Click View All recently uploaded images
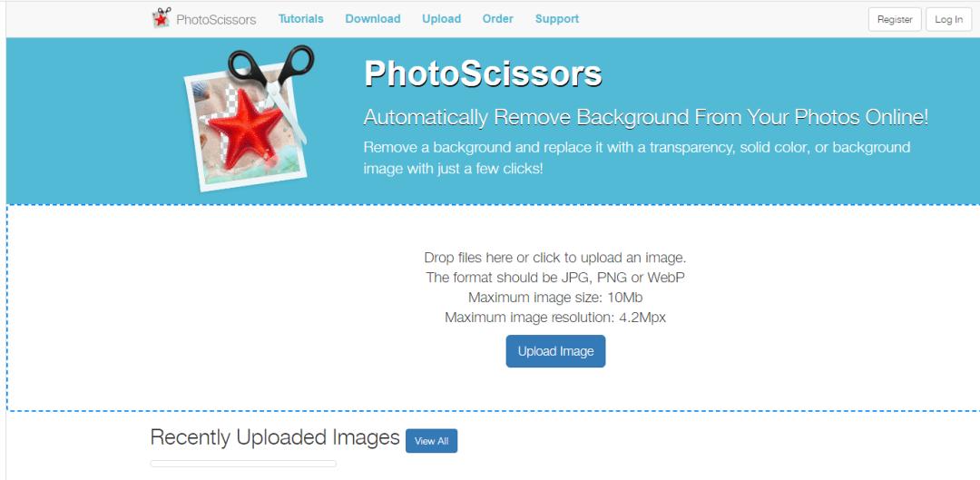Screen dimensions: 980x480 click(431, 441)
